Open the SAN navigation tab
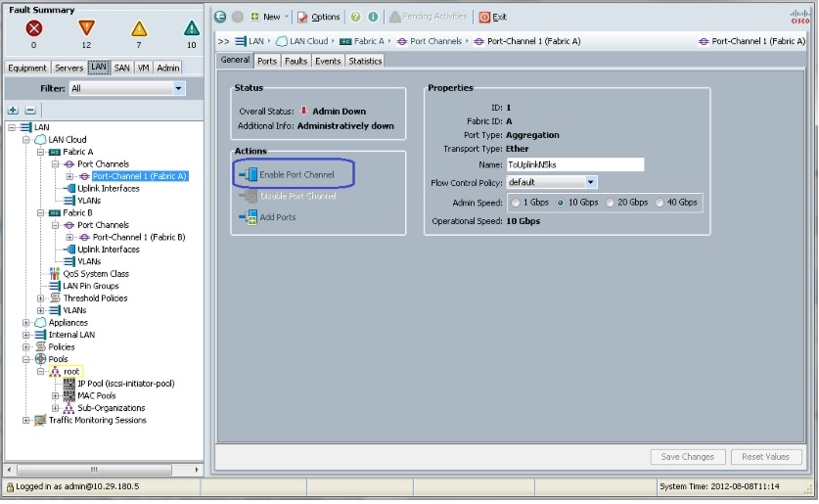Screen dimensions: 819x504 122,68
